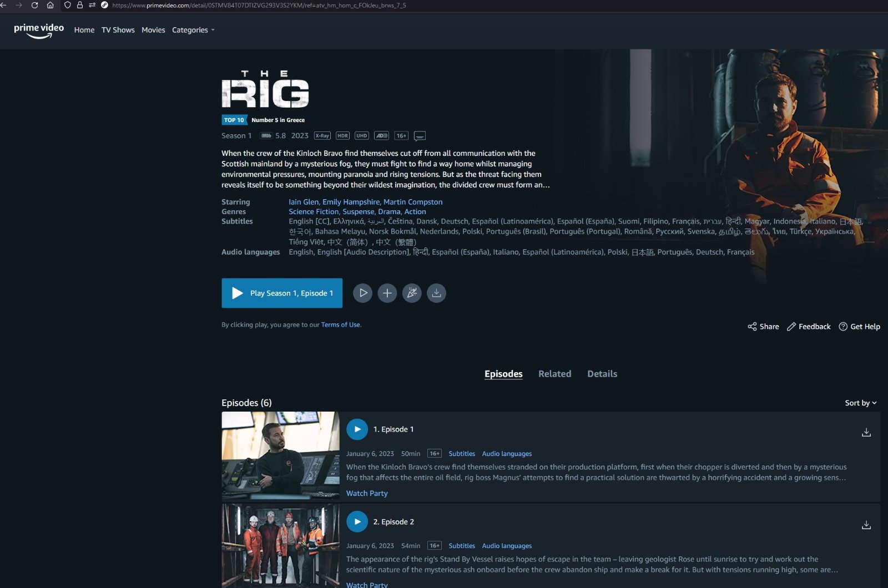
Task: Open Emily Hampshire actor link
Action: (x=351, y=202)
